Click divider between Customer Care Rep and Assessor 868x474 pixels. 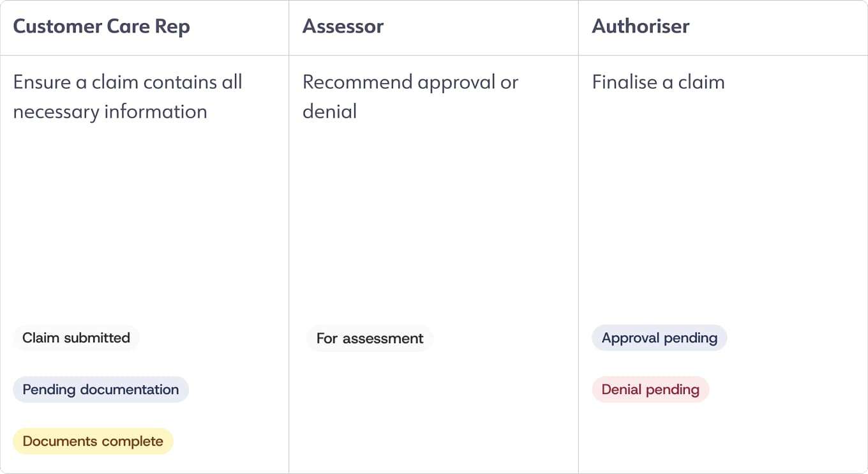289,256
